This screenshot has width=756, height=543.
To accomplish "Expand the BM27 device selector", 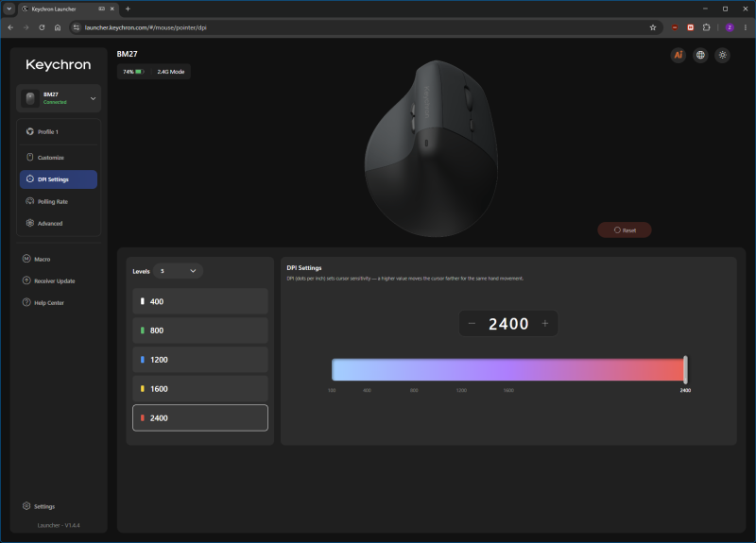I will [59, 98].
